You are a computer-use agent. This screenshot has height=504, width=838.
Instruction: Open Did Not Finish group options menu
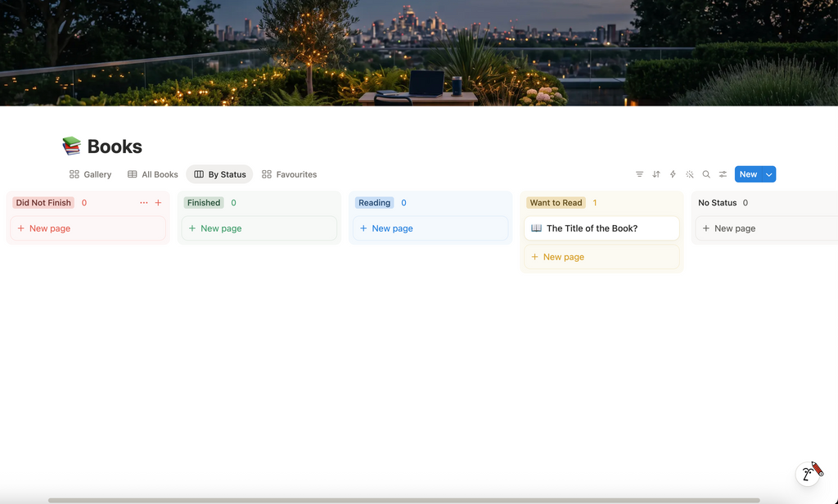[144, 203]
